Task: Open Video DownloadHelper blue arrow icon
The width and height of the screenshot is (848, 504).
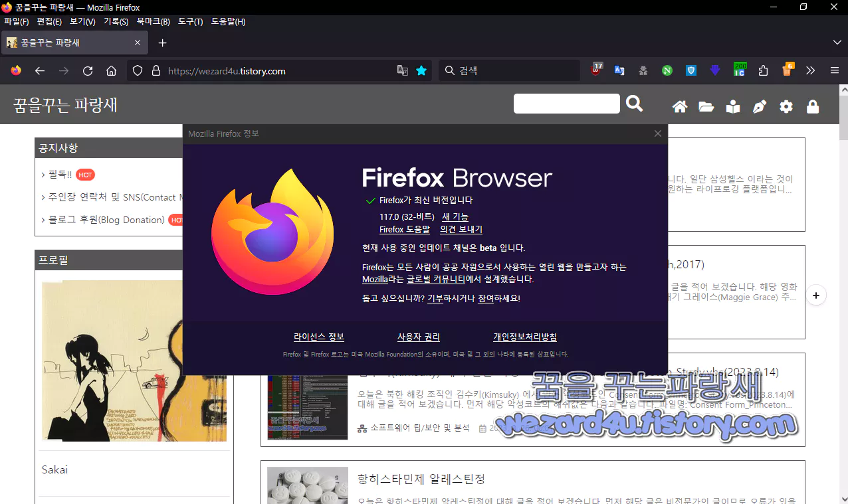Action: click(714, 70)
